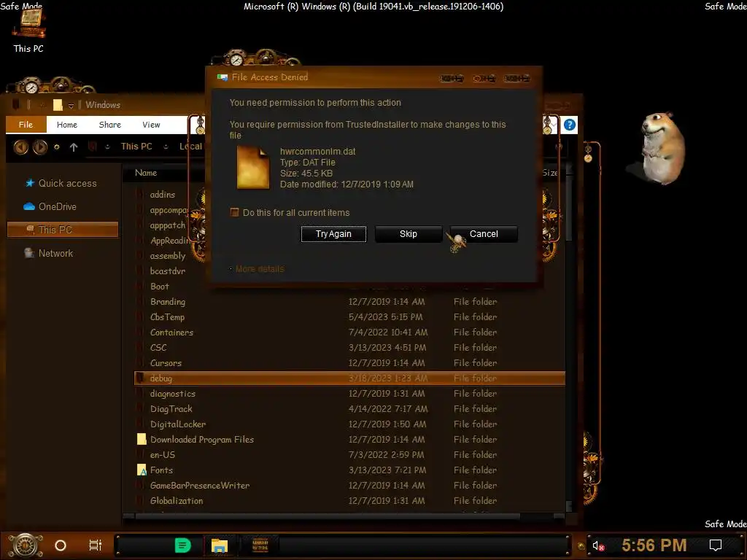Open the Share ribbon tab
The image size is (747, 560).
(x=109, y=125)
